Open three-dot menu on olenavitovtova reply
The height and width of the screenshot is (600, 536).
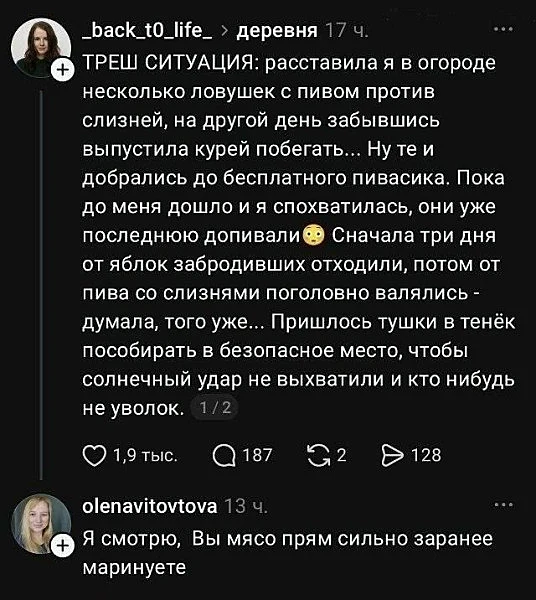(x=503, y=505)
